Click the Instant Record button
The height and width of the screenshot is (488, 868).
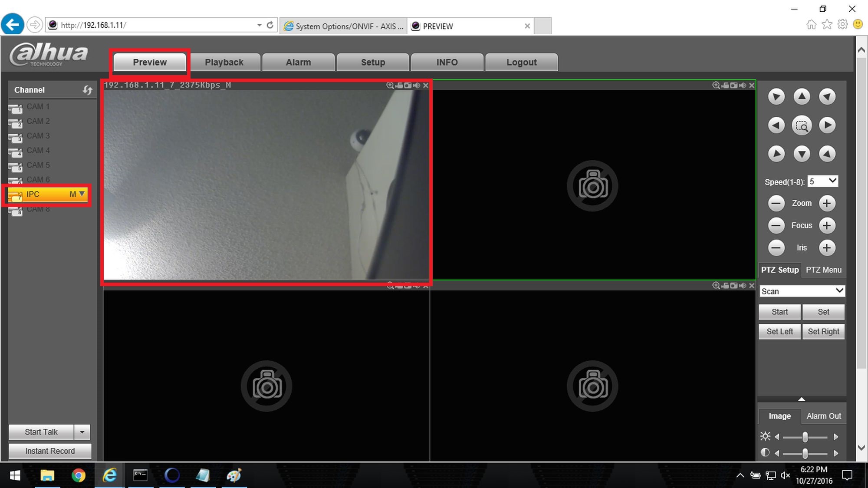pyautogui.click(x=50, y=451)
